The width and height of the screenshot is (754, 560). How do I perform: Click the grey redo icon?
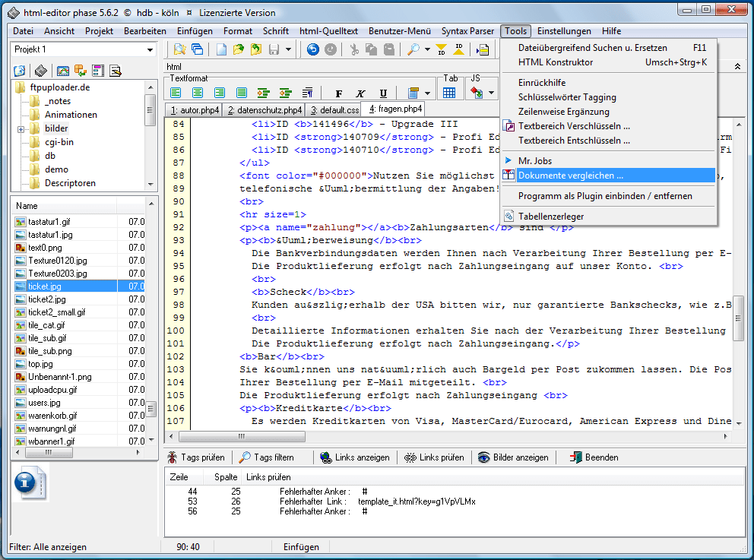click(x=331, y=49)
